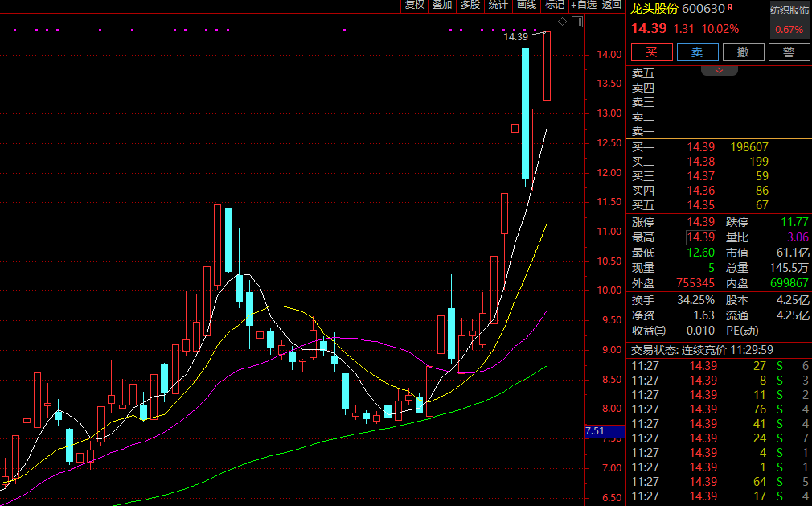This screenshot has width=812, height=506.
Task: Click the 净资 value 1.63
Action: [x=703, y=315]
